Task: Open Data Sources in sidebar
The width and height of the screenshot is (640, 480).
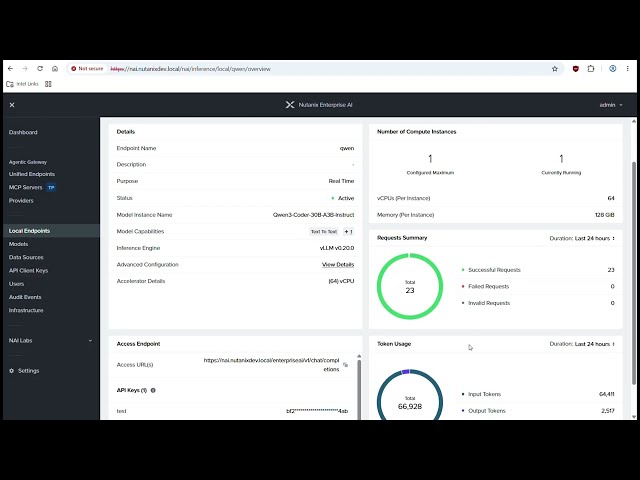Action: click(26, 257)
